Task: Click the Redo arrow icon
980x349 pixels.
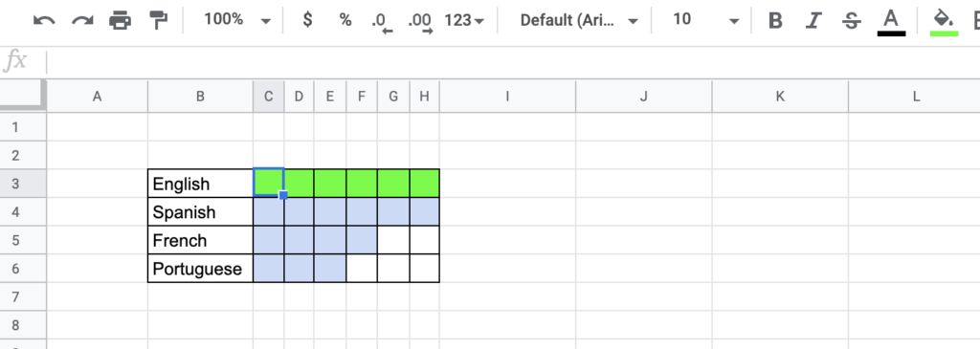Action: pos(82,21)
